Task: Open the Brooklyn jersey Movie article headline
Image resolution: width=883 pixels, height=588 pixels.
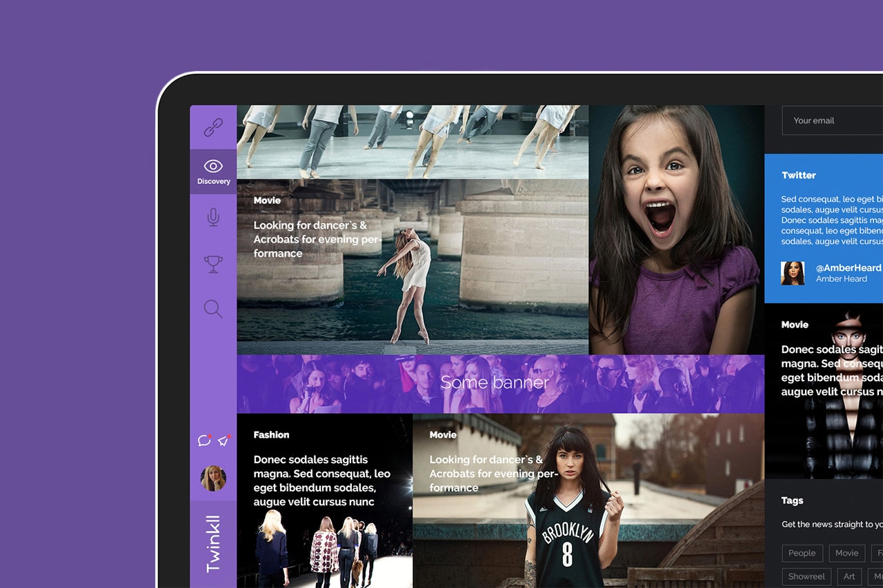Action: (x=493, y=474)
